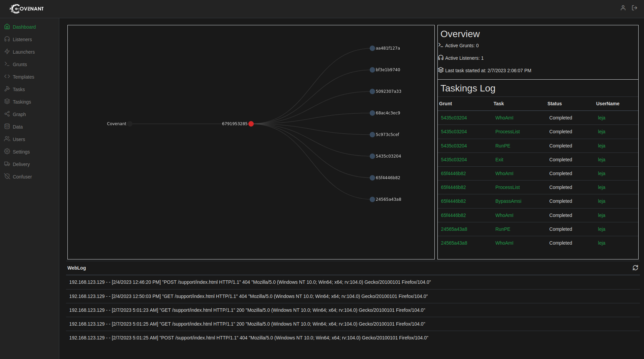Click the Covenant root node in graph
This screenshot has height=359, width=644.
click(130, 124)
